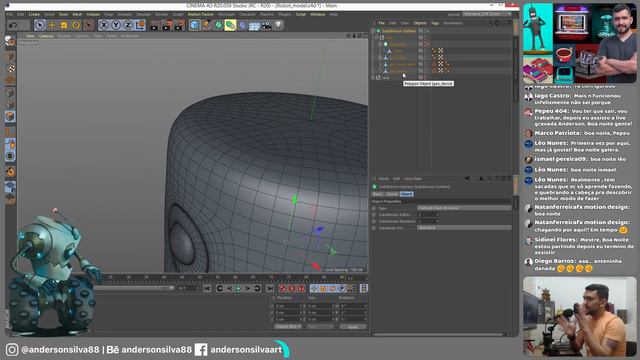Open the Subdivide UVs dropdown
Screen dimensions: 640x360
(x=464, y=228)
